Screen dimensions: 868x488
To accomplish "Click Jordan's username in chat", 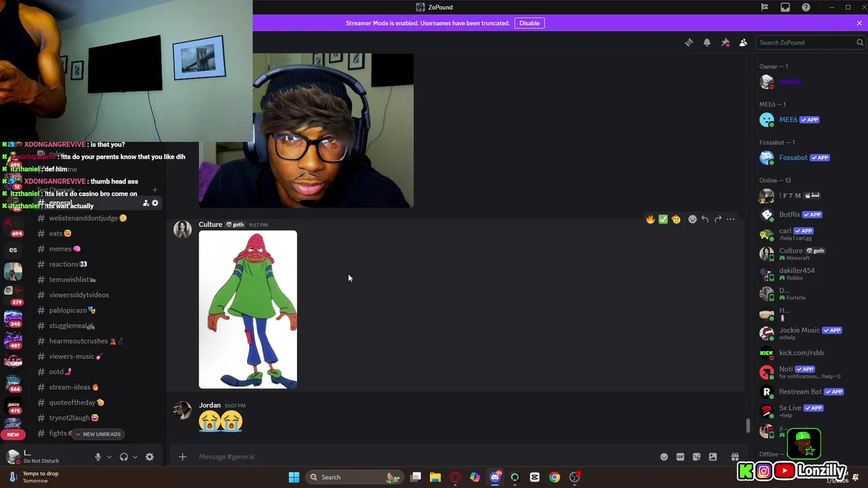I will (210, 405).
